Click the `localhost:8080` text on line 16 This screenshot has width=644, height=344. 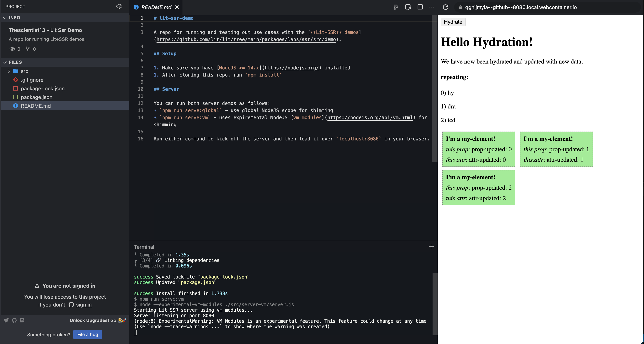[x=359, y=139]
